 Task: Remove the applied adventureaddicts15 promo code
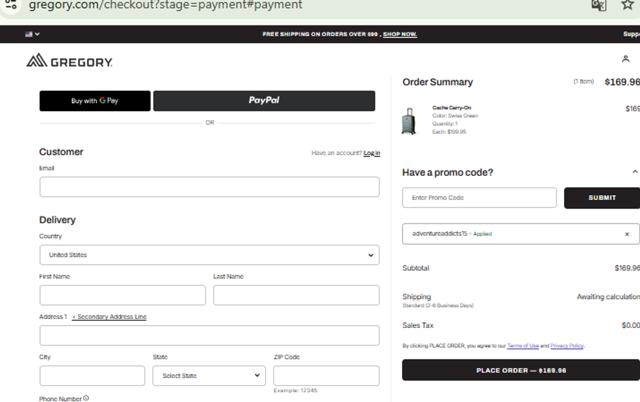point(627,234)
